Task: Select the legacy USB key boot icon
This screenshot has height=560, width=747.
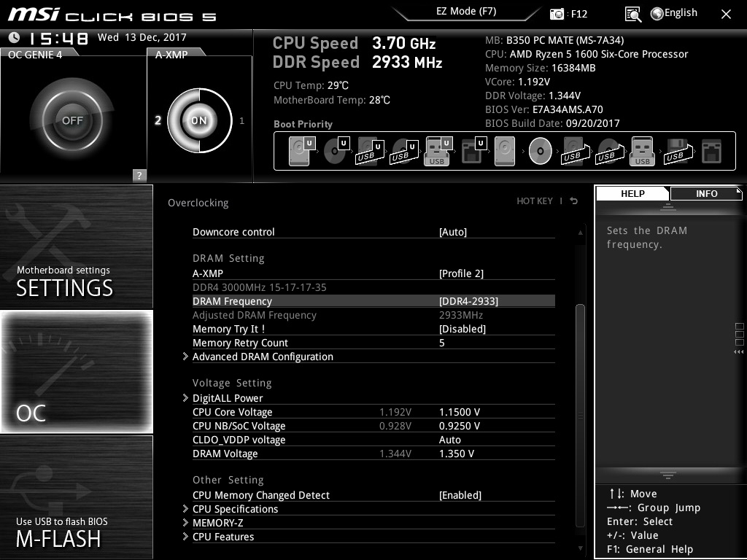Action: click(642, 151)
